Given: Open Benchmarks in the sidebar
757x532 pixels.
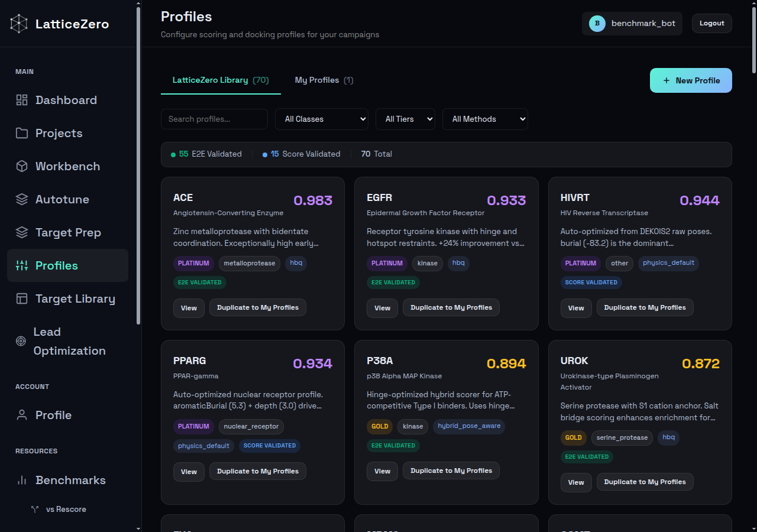Looking at the screenshot, I should click(67, 480).
